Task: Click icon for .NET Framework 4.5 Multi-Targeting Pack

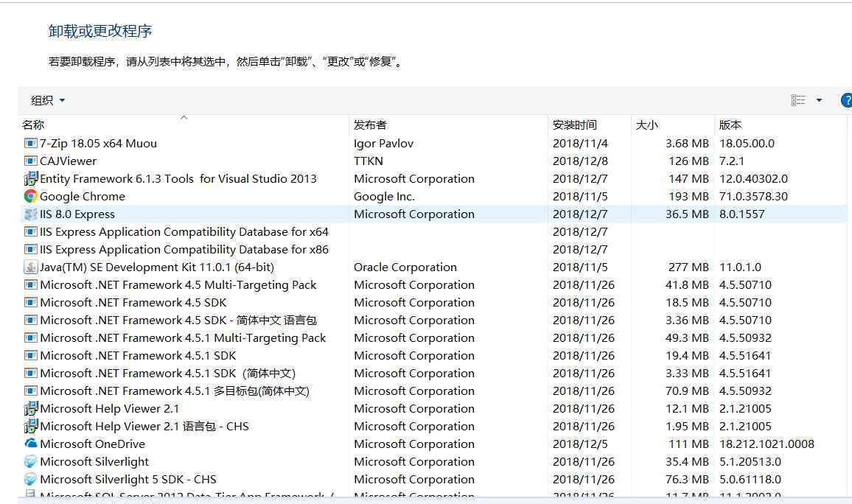Action: (31, 284)
